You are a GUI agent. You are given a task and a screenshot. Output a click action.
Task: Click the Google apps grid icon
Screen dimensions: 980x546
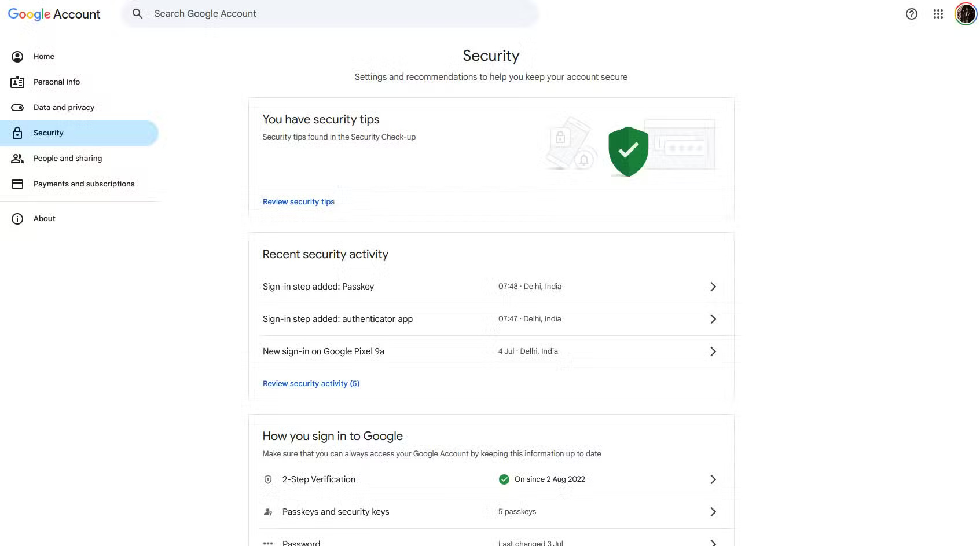point(938,14)
